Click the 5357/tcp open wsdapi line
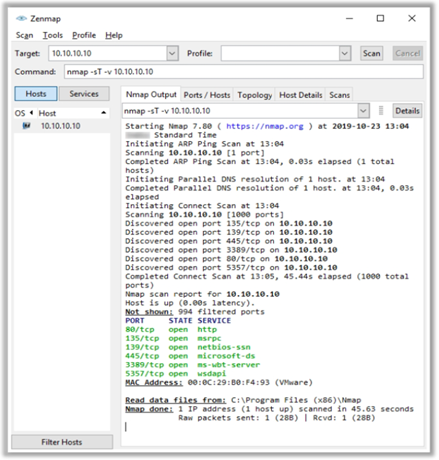This screenshot has width=439, height=460. pos(175,374)
